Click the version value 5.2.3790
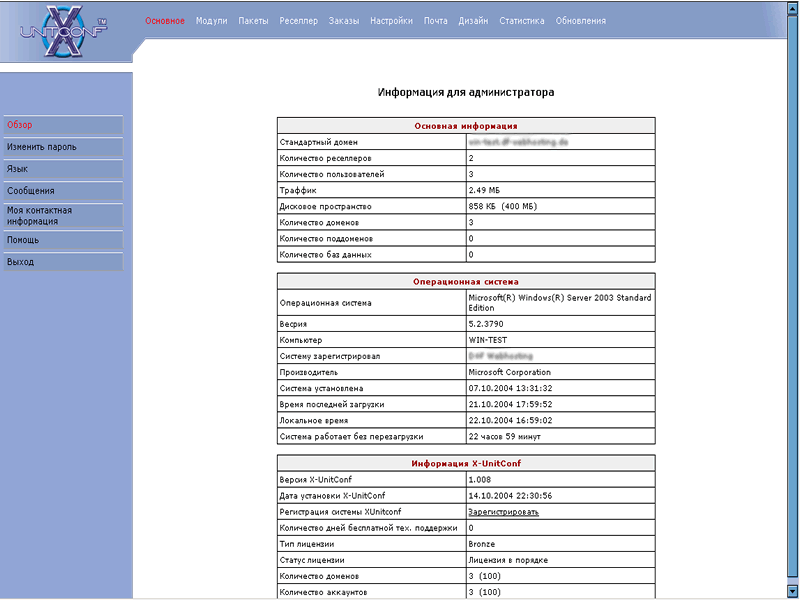800x600 pixels. 486,324
